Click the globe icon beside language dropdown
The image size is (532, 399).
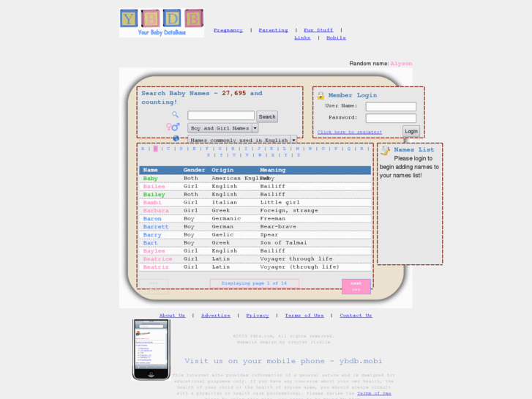pos(176,138)
